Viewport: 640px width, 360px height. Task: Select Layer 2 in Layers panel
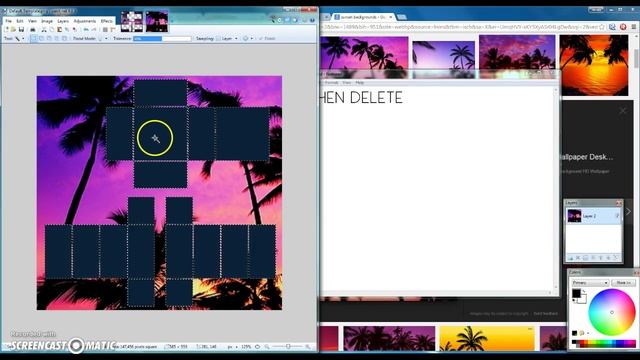click(x=593, y=216)
